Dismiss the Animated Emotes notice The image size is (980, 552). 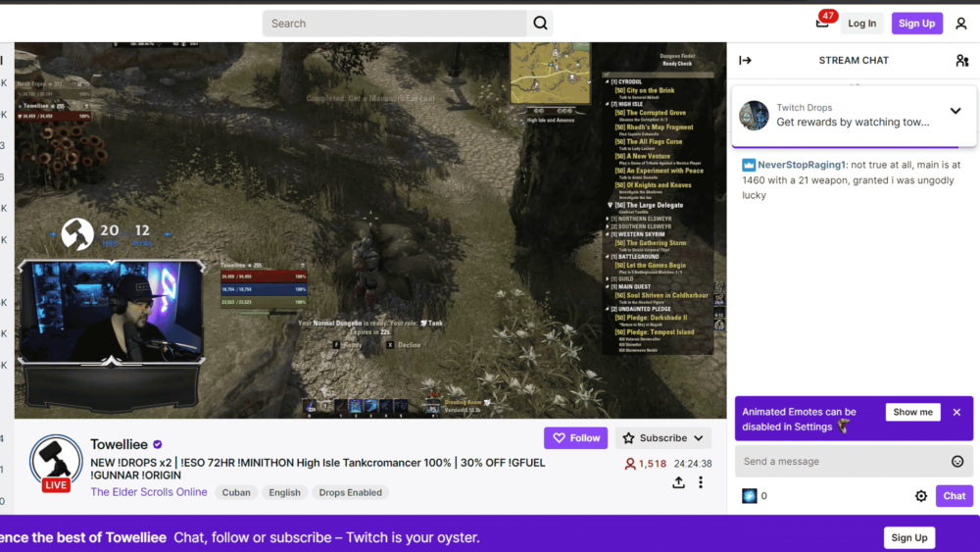click(956, 412)
